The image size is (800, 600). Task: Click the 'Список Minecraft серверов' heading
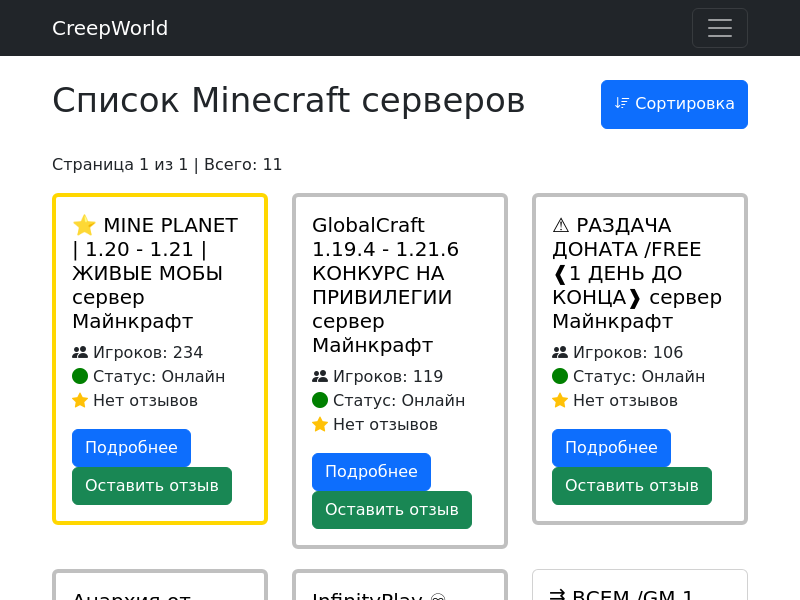[288, 100]
